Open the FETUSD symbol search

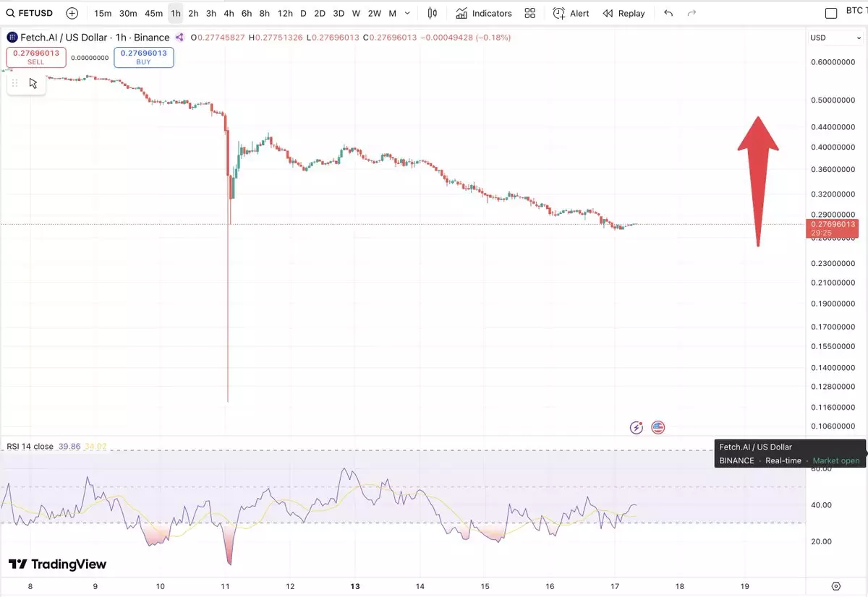[x=31, y=13]
